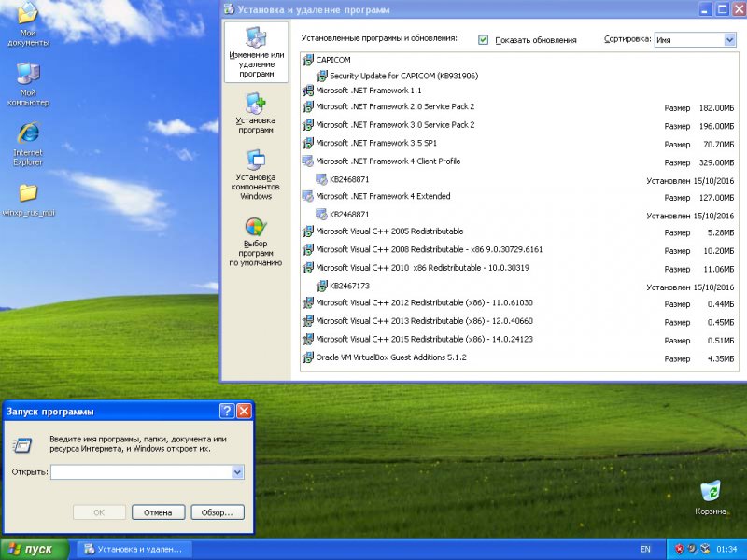Click the .NET Framework 3.5 SP1 icon
This screenshot has height=560, width=747.
(308, 143)
